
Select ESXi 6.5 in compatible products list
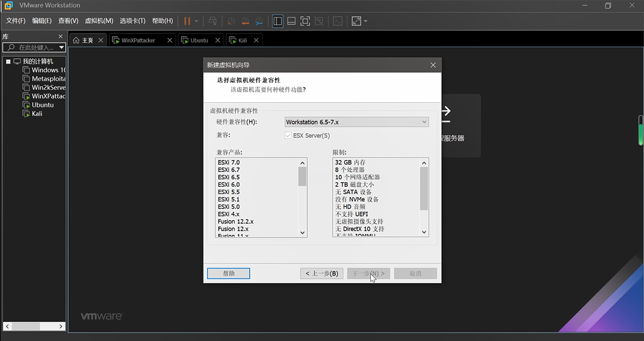[x=228, y=178]
